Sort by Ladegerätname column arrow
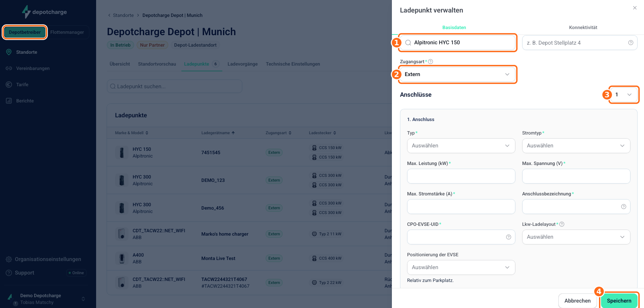Screen dimensions: 644x308 pyautogui.click(x=233, y=133)
